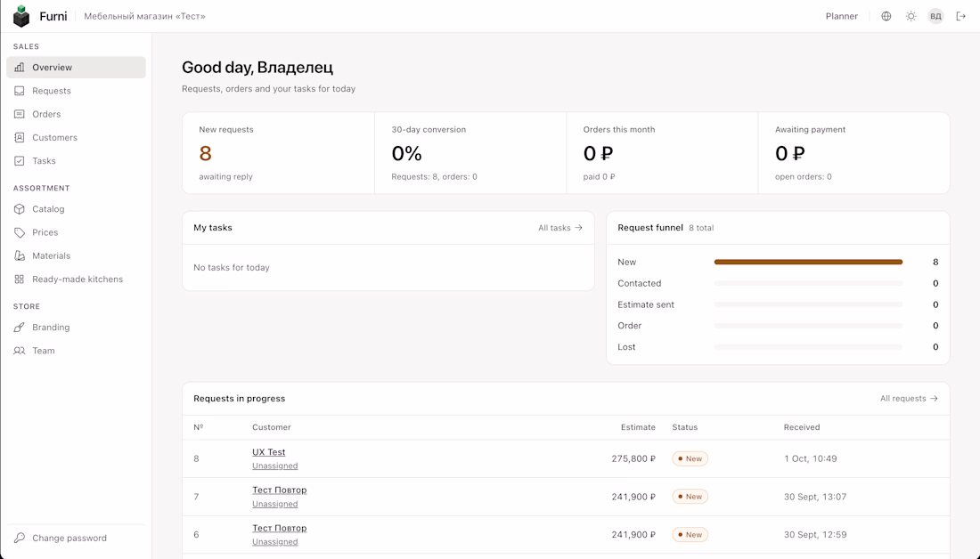This screenshot has height=559, width=980.
Task: Click the Requests inbox icon
Action: pos(20,91)
